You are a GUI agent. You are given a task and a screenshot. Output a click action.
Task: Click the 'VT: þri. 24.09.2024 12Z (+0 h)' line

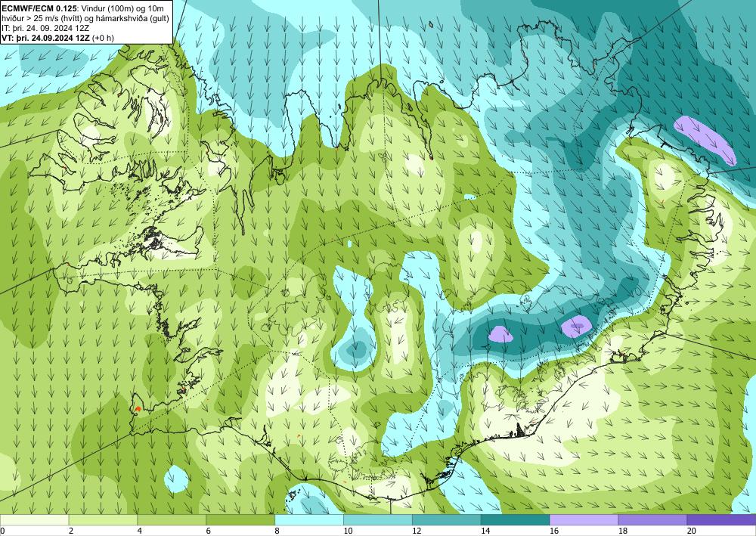58,38
